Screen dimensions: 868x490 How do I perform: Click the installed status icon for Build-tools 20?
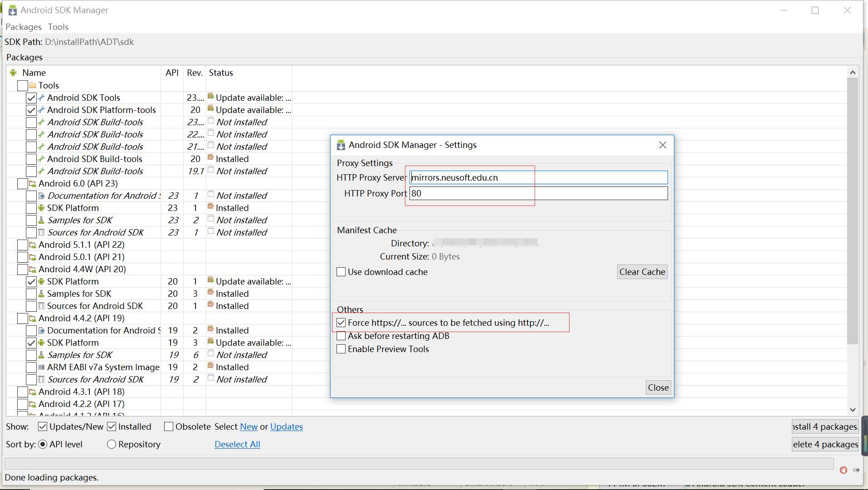click(x=211, y=157)
